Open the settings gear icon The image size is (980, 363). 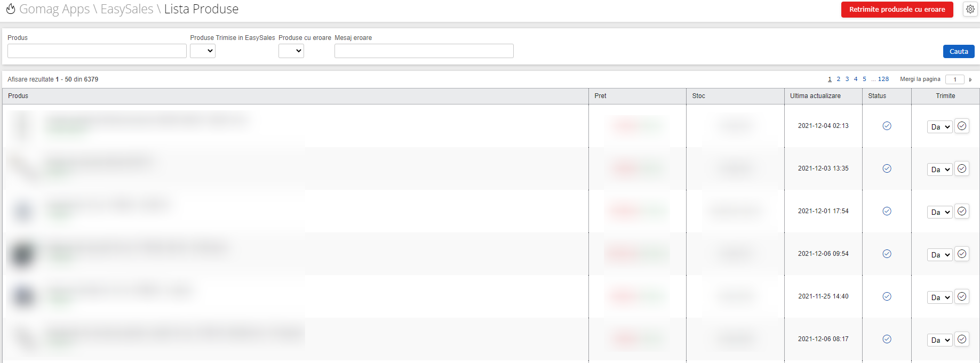coord(970,9)
